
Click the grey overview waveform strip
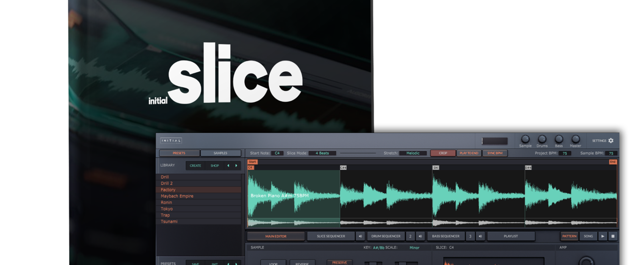point(432,223)
